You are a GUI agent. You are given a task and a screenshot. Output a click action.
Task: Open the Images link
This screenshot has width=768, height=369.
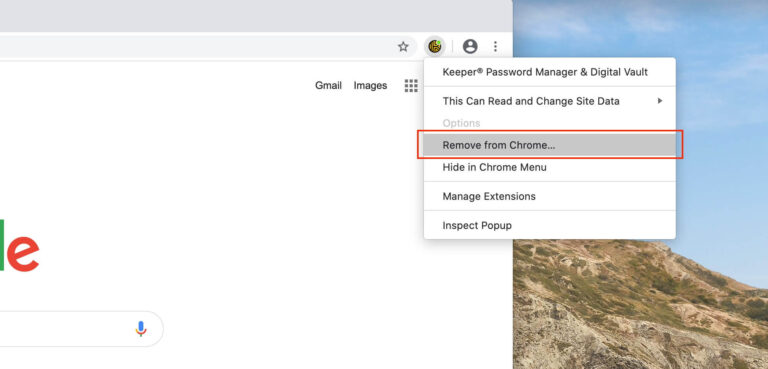(x=370, y=86)
